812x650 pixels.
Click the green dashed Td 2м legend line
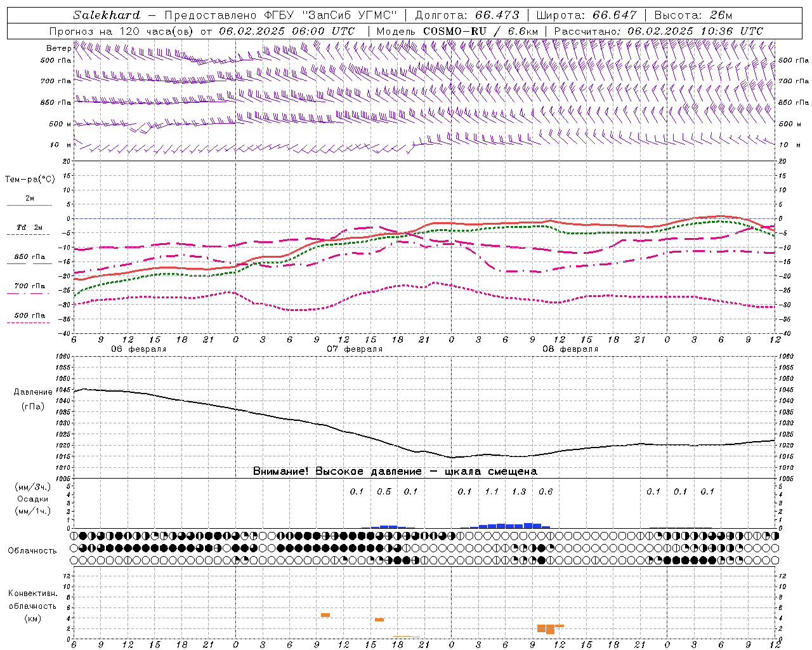(x=28, y=235)
